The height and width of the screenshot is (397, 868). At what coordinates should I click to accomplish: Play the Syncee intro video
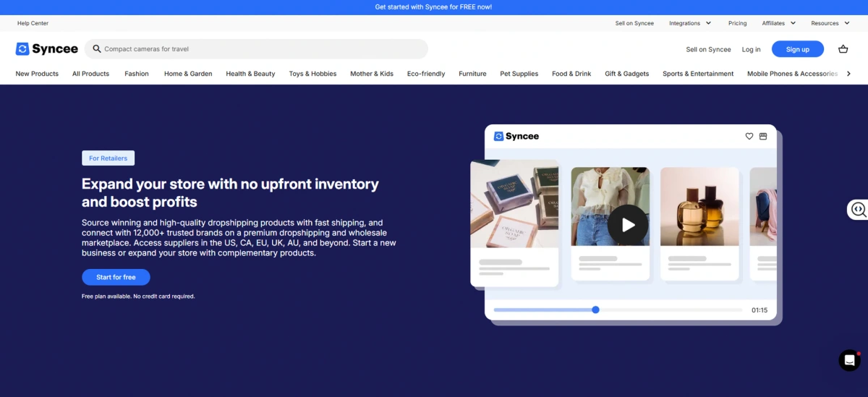[x=627, y=225]
